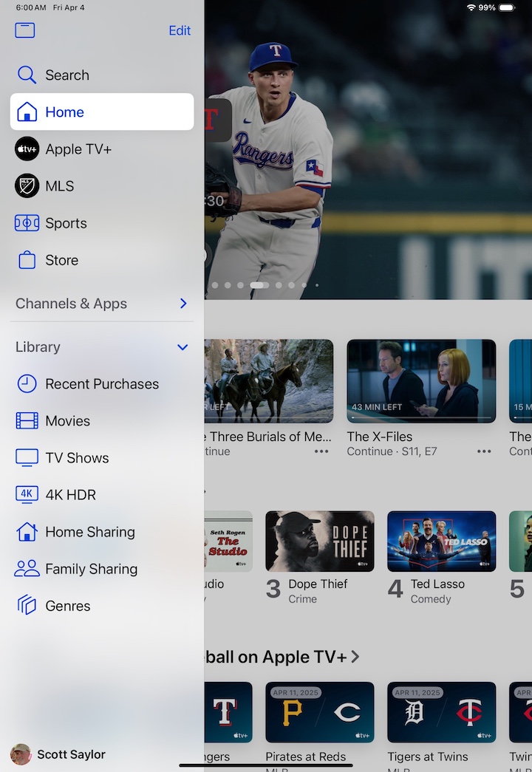532x772 pixels.
Task: Open The Studio poster
Action: [228, 541]
